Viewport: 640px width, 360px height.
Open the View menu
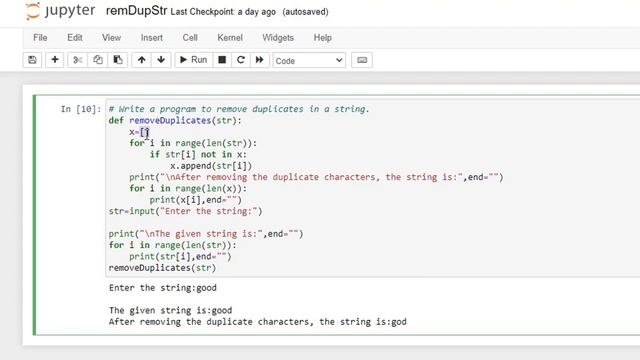[111, 38]
